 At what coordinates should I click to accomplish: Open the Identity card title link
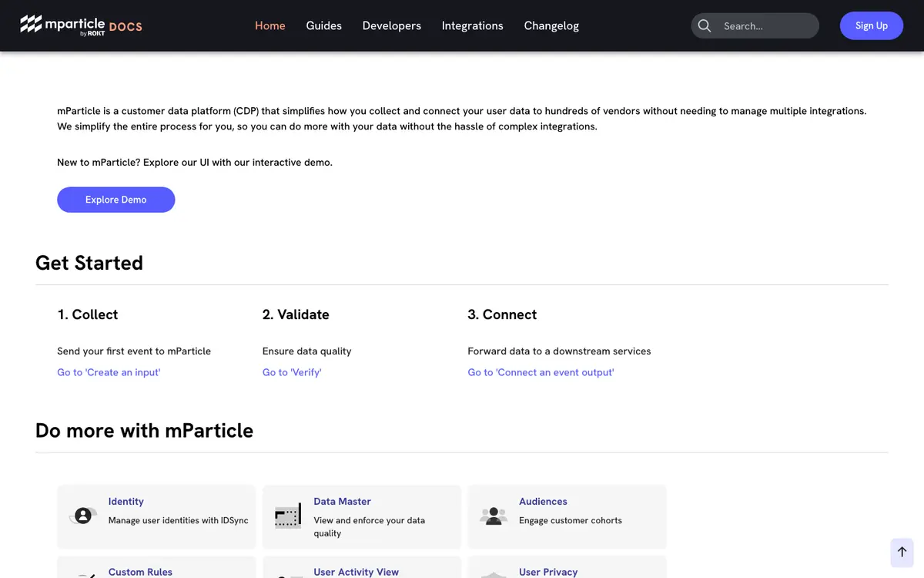tap(126, 501)
